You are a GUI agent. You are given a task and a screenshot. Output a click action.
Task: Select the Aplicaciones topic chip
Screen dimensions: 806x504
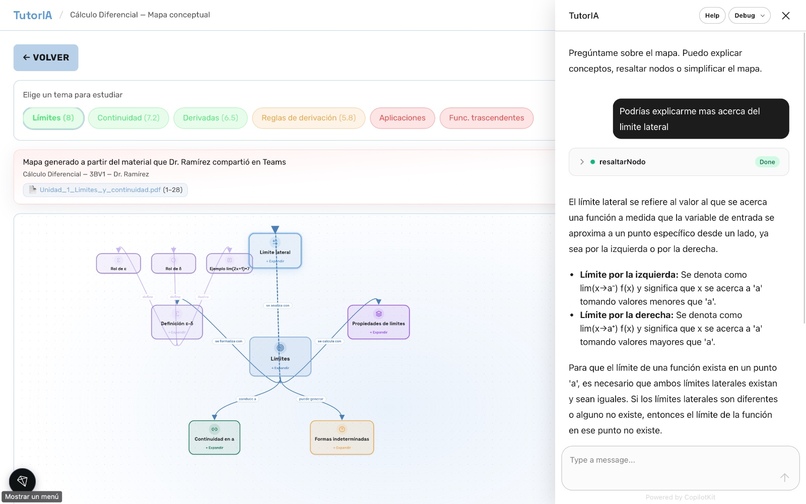[x=402, y=118]
